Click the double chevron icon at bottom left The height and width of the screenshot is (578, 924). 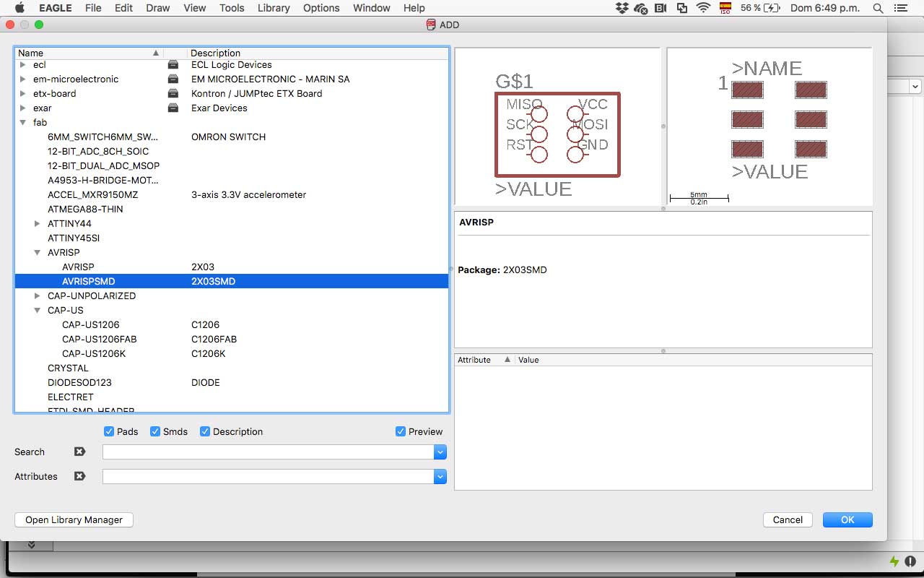[32, 545]
